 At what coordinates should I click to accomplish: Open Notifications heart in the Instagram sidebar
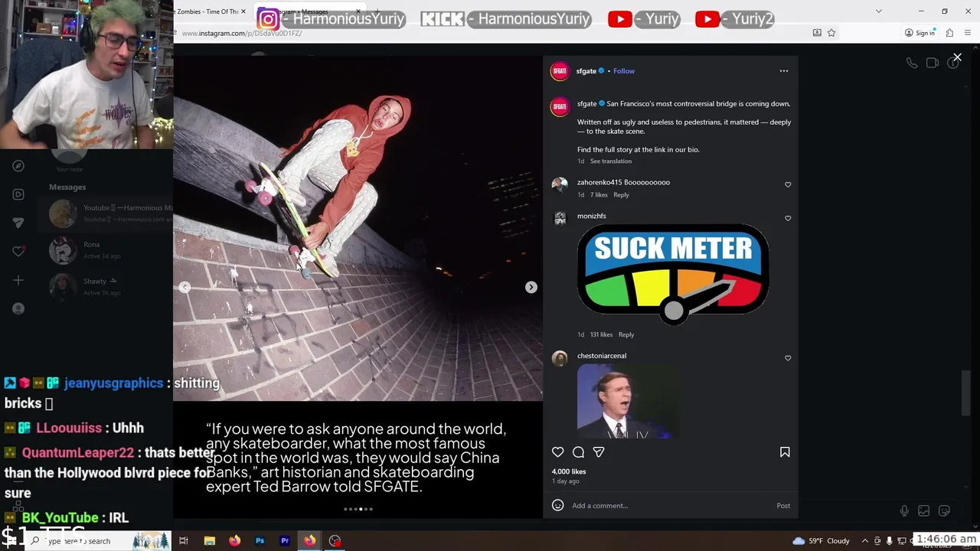18,251
